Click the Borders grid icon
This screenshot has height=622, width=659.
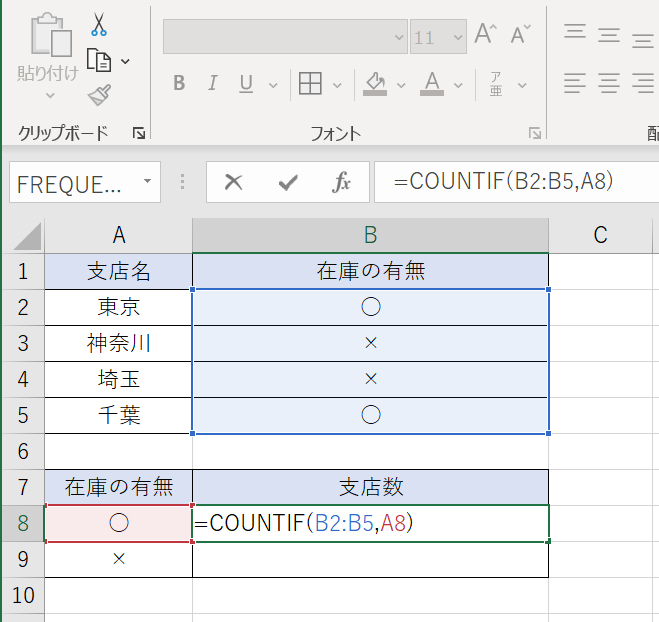pyautogui.click(x=310, y=83)
